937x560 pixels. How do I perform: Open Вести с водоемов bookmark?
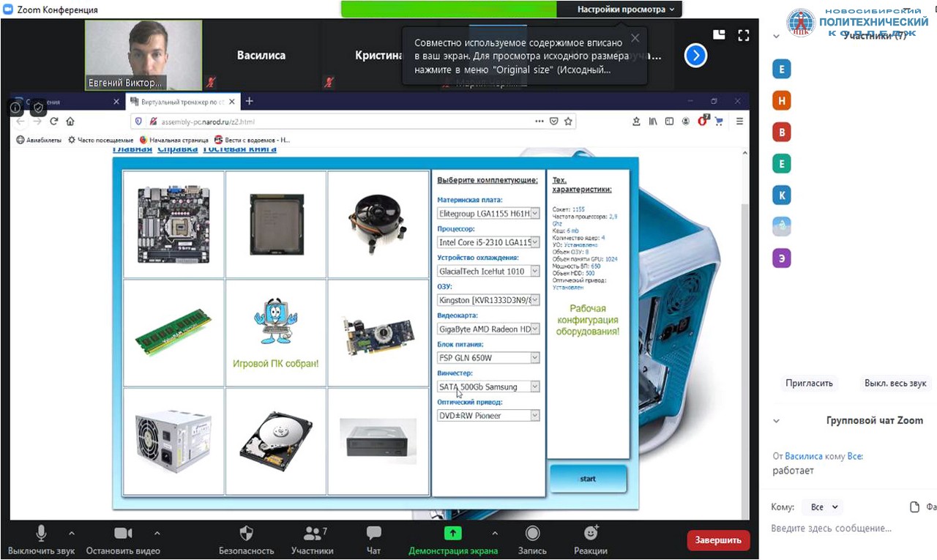click(x=253, y=140)
